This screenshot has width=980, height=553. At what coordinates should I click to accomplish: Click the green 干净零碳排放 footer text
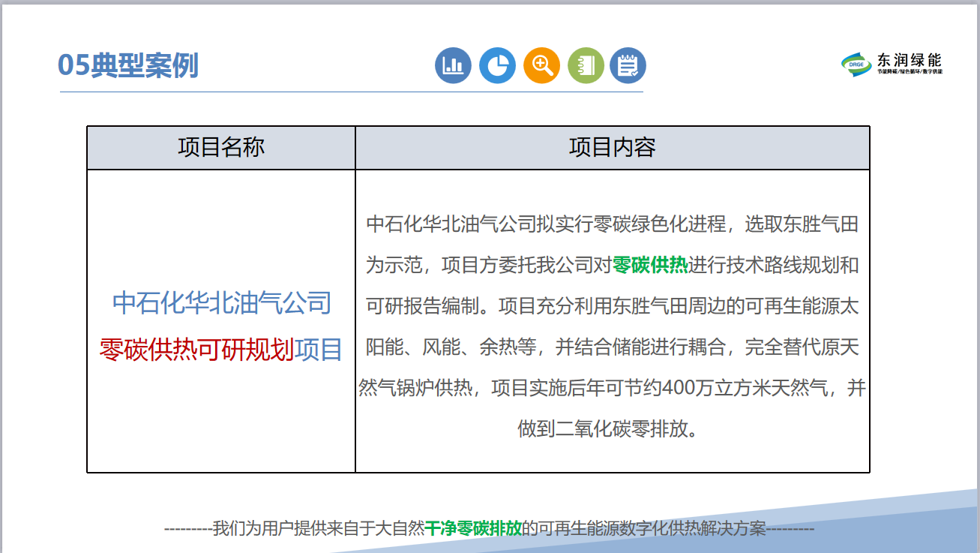[x=472, y=528]
